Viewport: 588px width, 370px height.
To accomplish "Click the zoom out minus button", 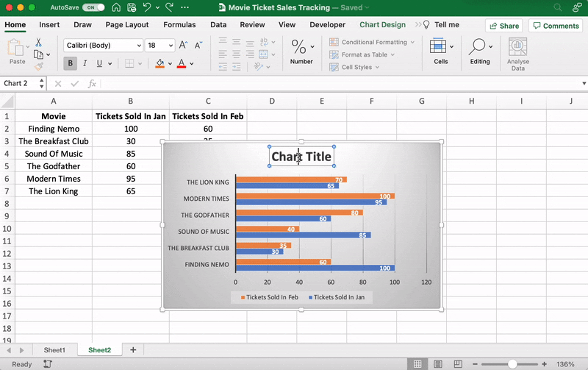I will pos(475,364).
